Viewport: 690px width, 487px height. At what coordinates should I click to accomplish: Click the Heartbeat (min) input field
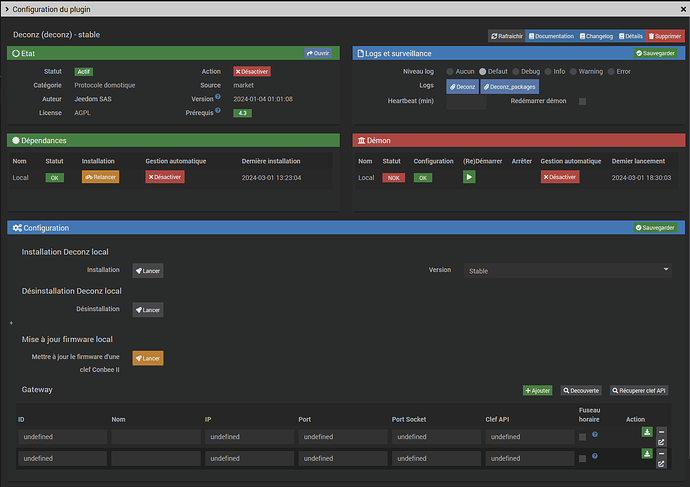pos(466,102)
